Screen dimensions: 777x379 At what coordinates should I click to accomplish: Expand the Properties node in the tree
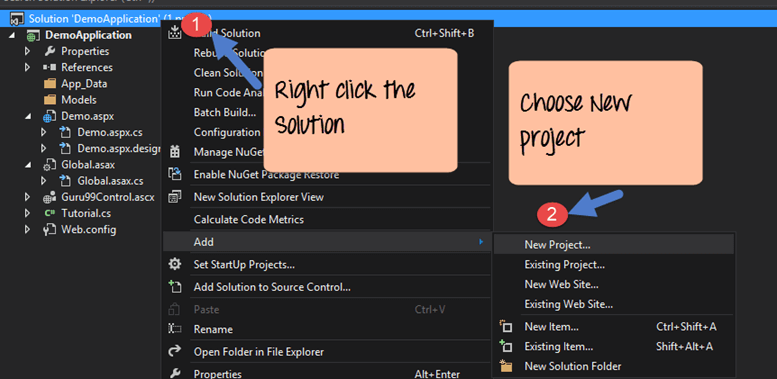pos(28,51)
